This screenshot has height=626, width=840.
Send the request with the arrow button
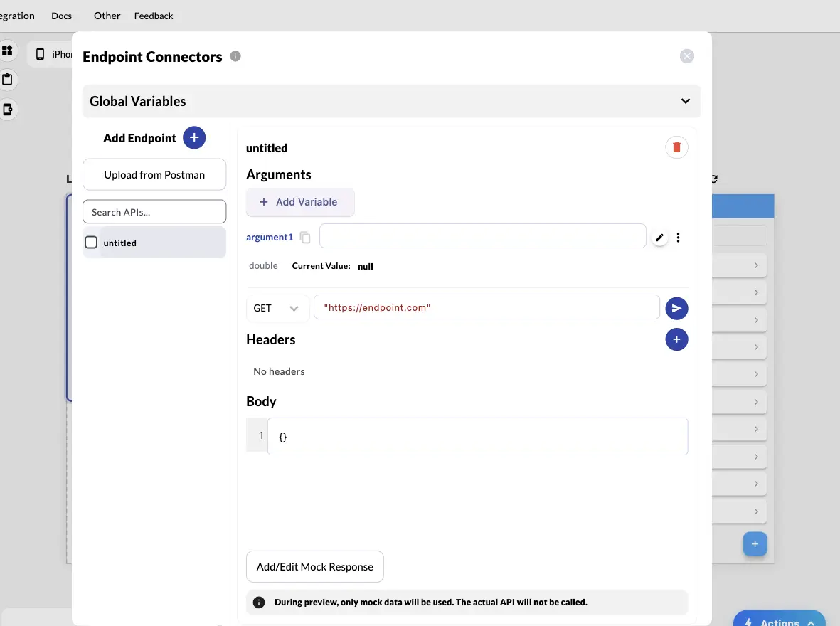tap(676, 308)
